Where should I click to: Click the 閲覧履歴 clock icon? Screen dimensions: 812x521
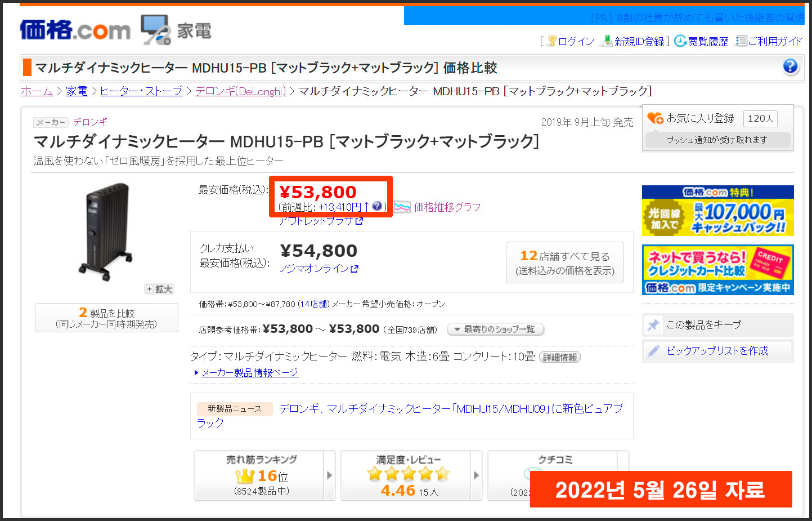[x=680, y=41]
